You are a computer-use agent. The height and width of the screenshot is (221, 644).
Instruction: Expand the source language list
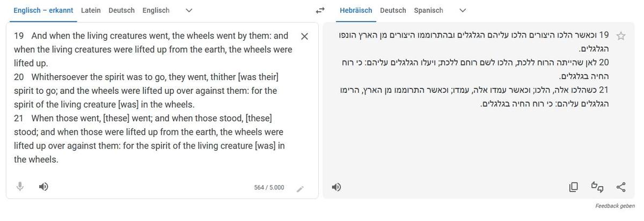click(x=188, y=10)
